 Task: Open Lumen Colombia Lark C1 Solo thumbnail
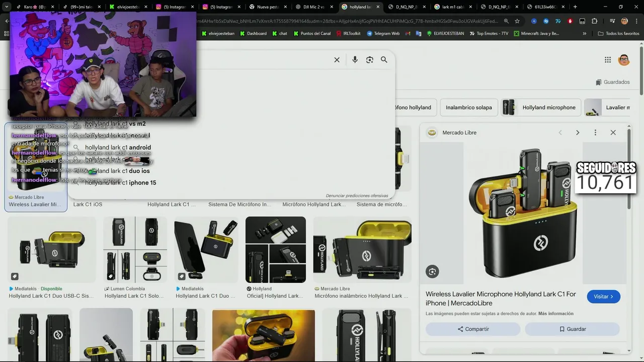(x=135, y=249)
